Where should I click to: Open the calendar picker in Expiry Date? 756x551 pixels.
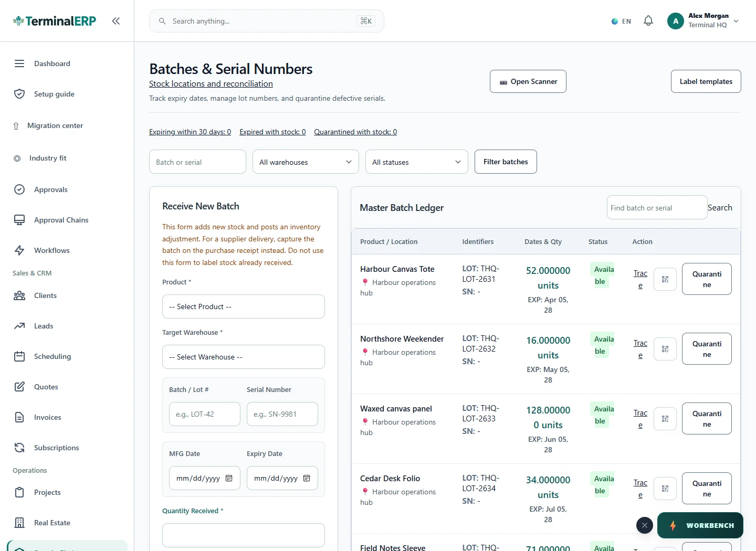click(x=307, y=478)
